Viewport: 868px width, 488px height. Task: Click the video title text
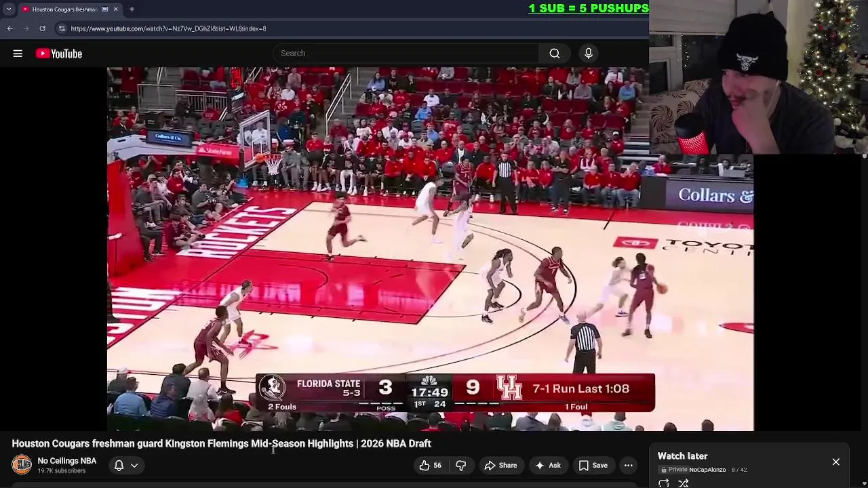[x=221, y=443]
